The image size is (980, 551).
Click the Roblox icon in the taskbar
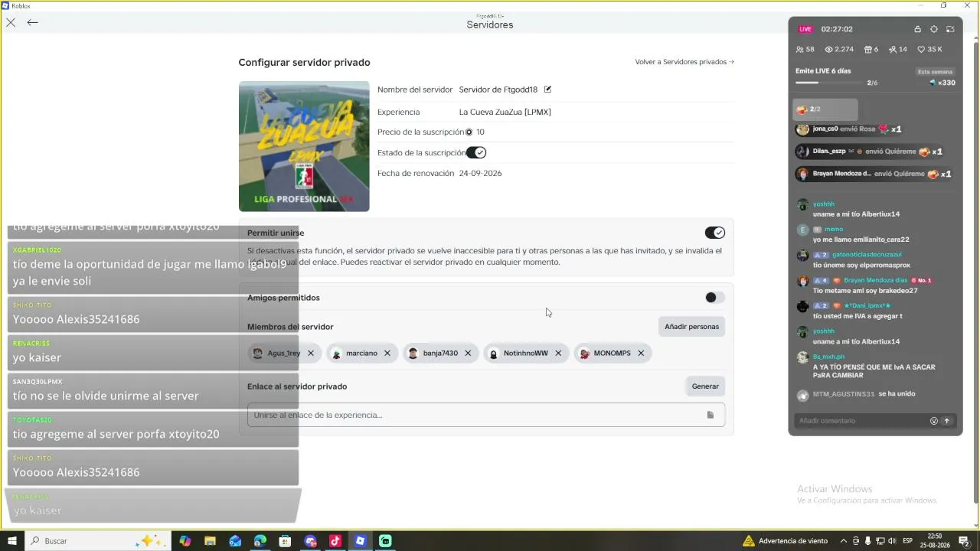(361, 541)
